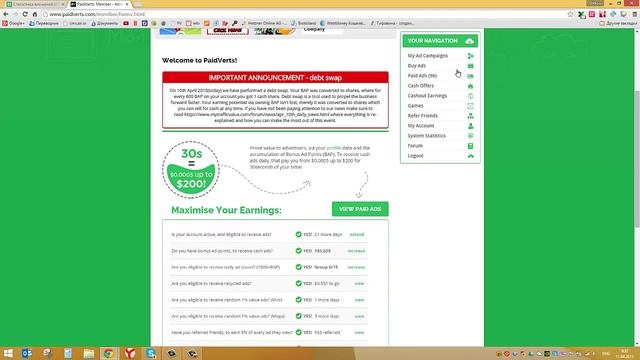The image size is (640, 360).
Task: Open Games menu item
Action: pyautogui.click(x=415, y=106)
